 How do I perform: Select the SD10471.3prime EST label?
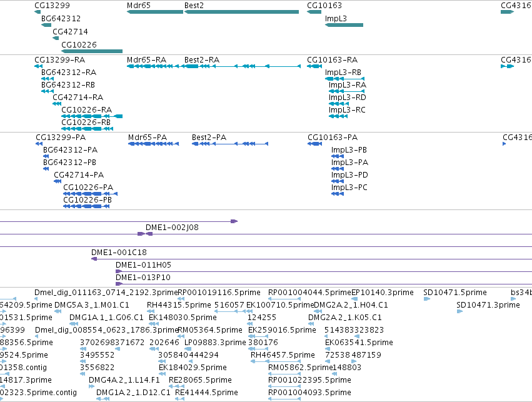pyautogui.click(x=488, y=305)
